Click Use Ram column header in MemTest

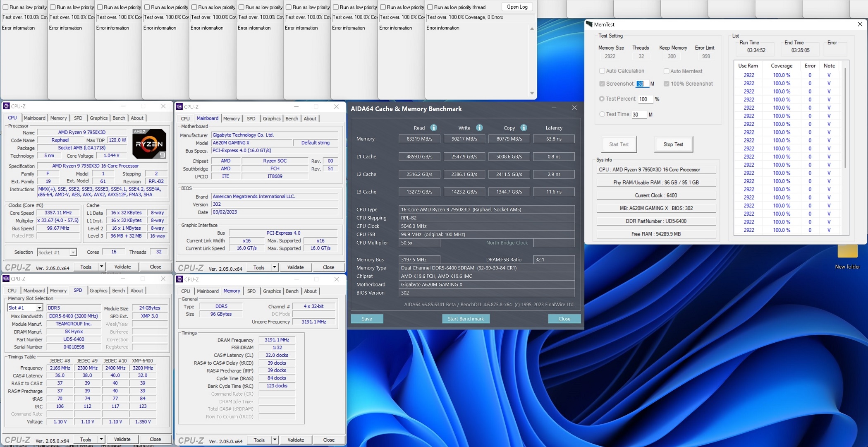point(748,66)
